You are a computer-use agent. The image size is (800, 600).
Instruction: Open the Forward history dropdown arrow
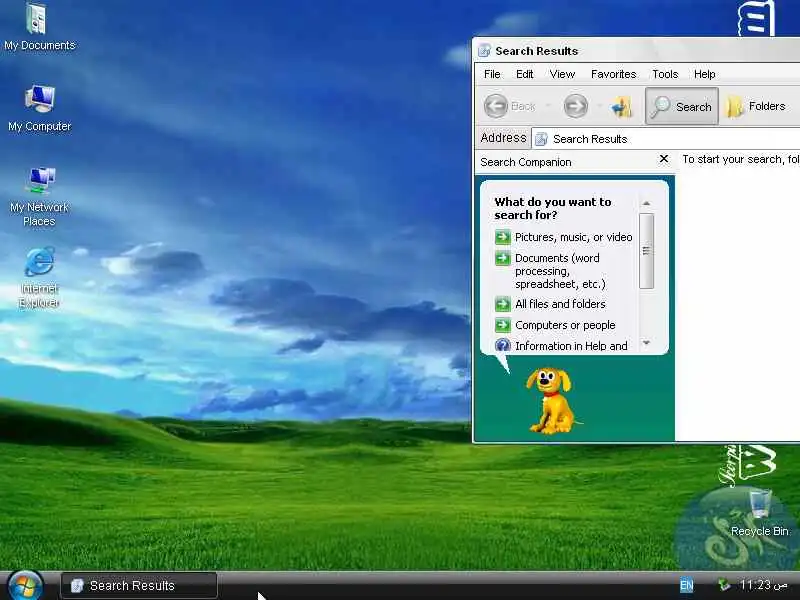point(599,106)
